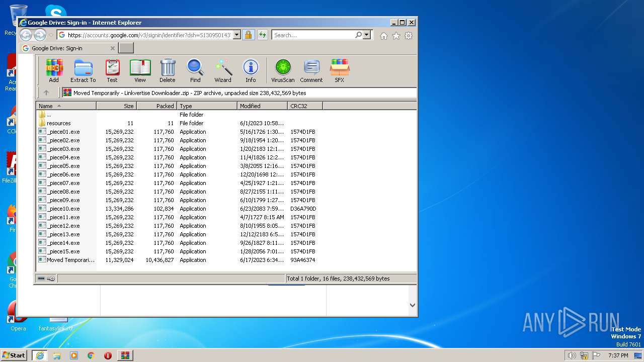Click size value 13,334,286

point(119,209)
